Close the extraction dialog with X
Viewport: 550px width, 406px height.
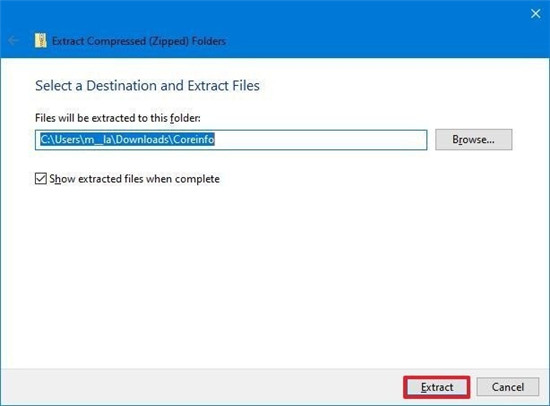click(535, 14)
